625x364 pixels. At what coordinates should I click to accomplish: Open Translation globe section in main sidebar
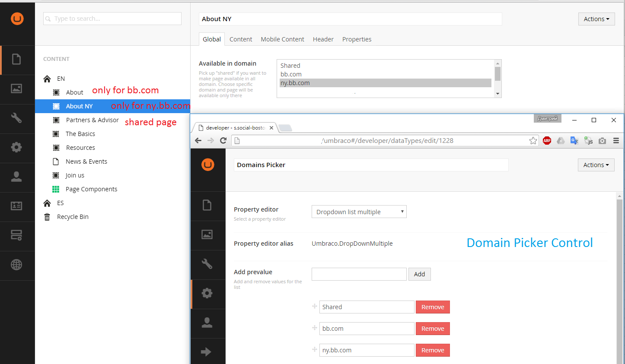click(x=16, y=265)
